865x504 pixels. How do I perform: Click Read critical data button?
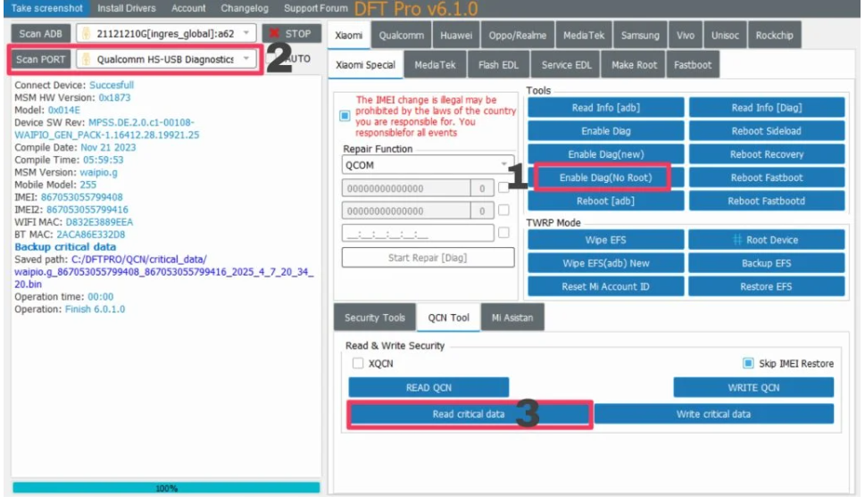[x=469, y=414]
